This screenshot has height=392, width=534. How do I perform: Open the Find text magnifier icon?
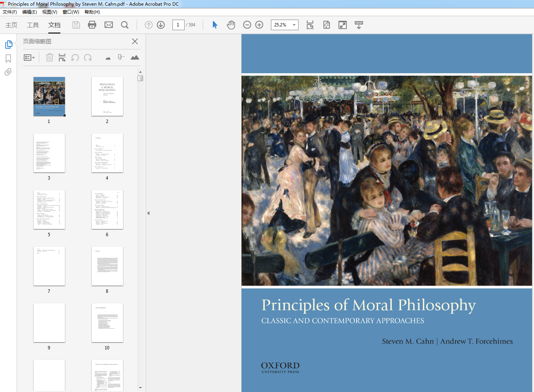(125, 25)
